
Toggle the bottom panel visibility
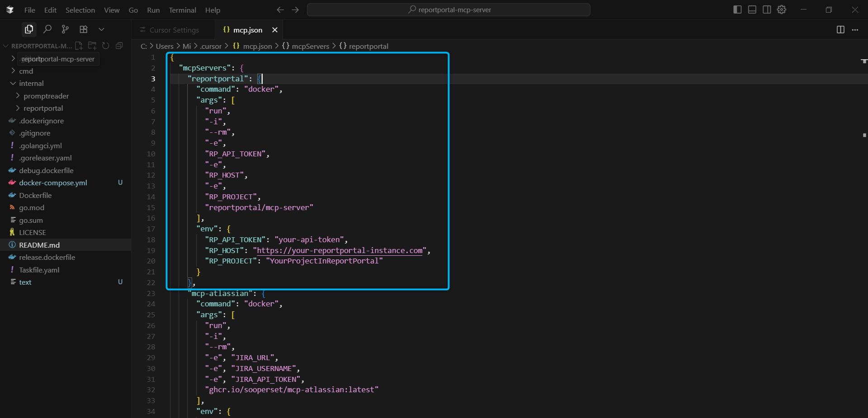click(x=752, y=9)
